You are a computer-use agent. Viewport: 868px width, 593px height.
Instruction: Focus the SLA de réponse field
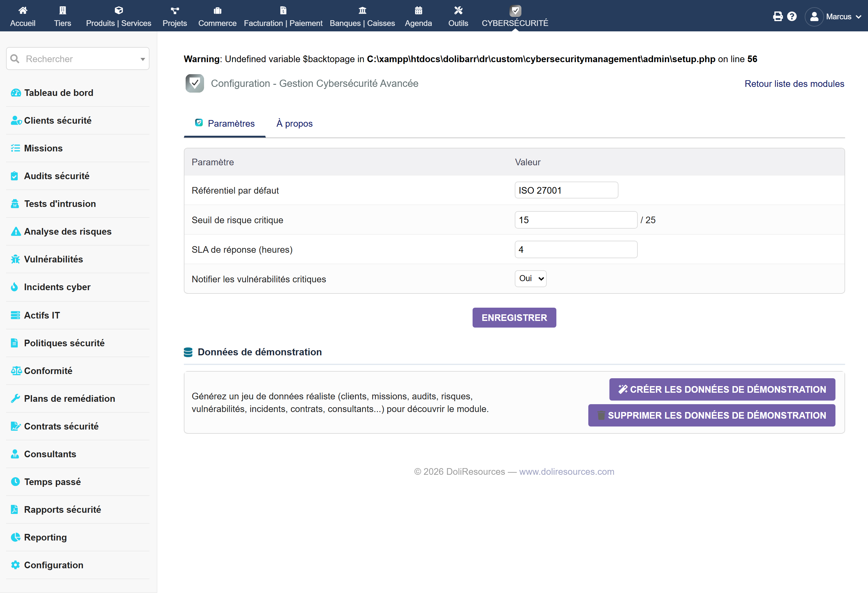pyautogui.click(x=576, y=249)
